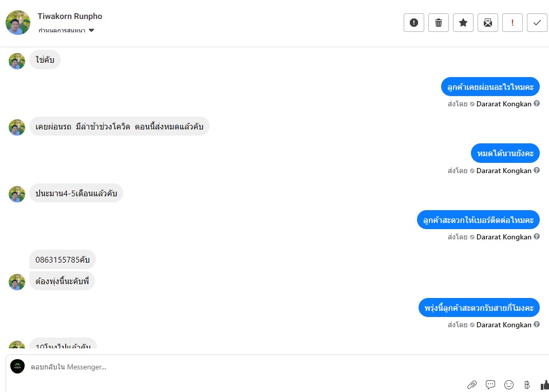Select the blue message ลูกค้าเคยผ่อนอะไรไหมคะ
Image resolution: width=549 pixels, height=392 pixels.
point(490,87)
